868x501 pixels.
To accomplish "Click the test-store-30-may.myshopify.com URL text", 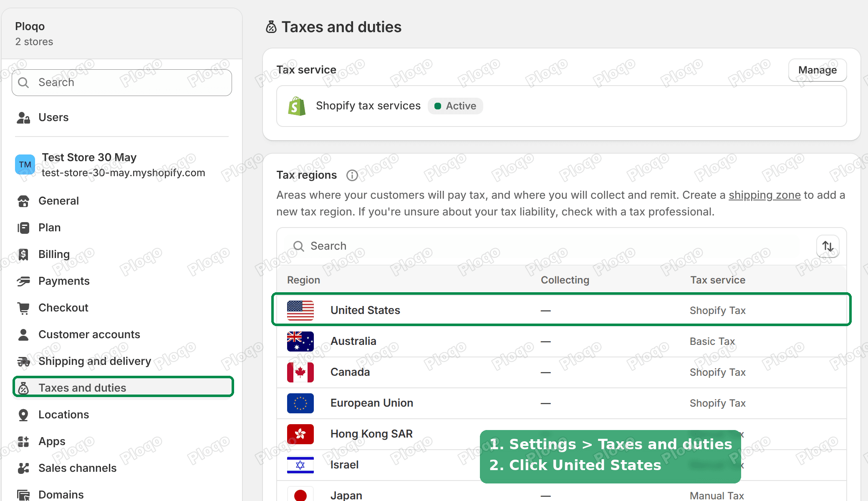I will click(x=124, y=173).
